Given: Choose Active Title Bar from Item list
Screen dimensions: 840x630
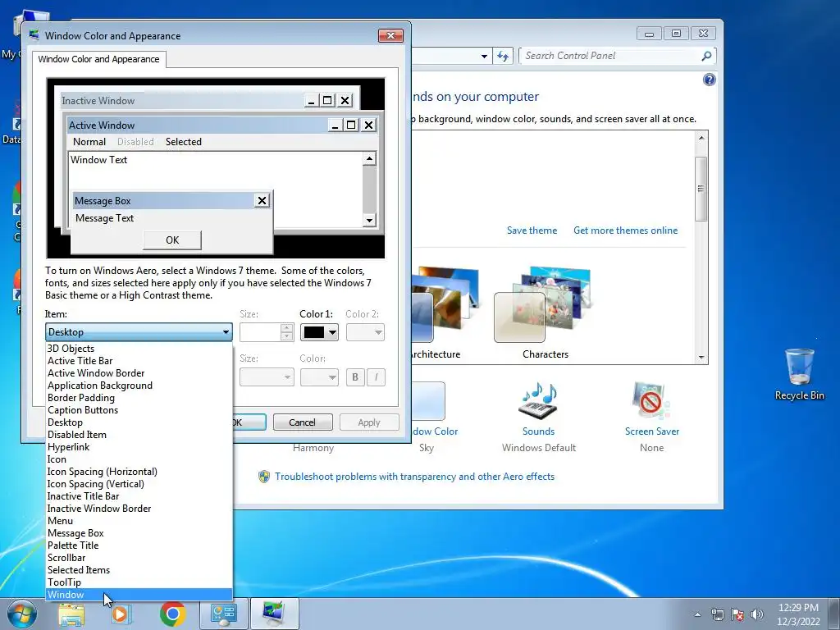Looking at the screenshot, I should click(139, 361).
